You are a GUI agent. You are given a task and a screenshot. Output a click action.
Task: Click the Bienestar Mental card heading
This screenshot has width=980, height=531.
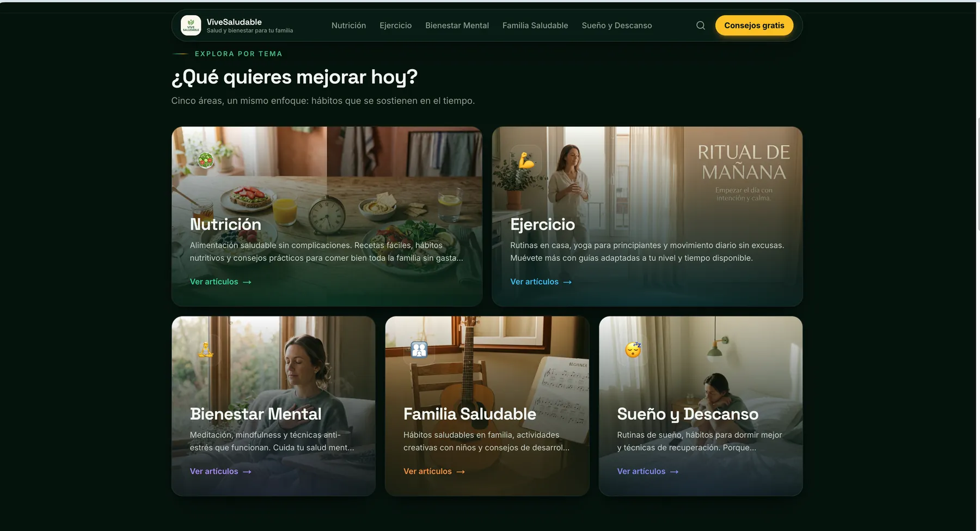[256, 414]
